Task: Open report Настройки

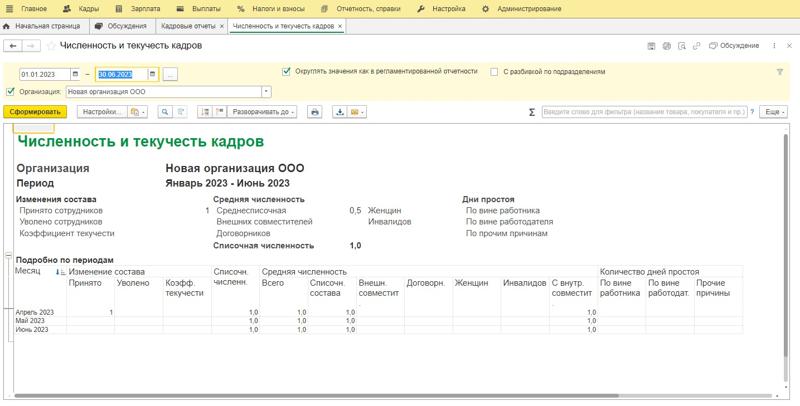Action: click(103, 112)
